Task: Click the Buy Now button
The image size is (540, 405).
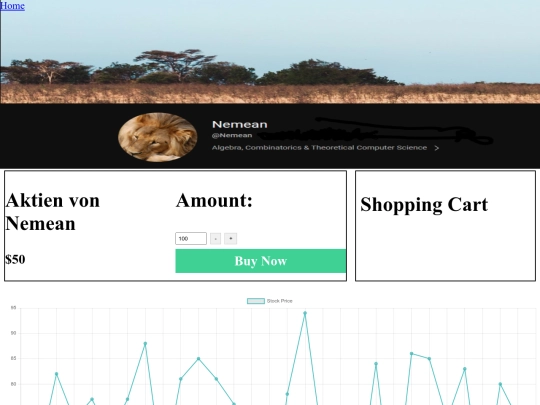Action: click(261, 261)
